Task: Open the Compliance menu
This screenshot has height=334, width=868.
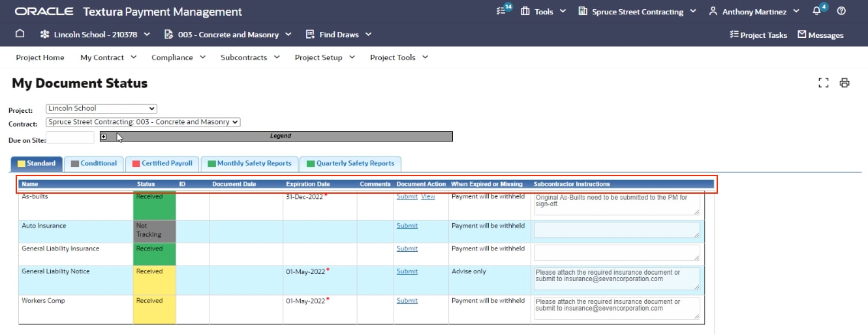Action: 178,57
